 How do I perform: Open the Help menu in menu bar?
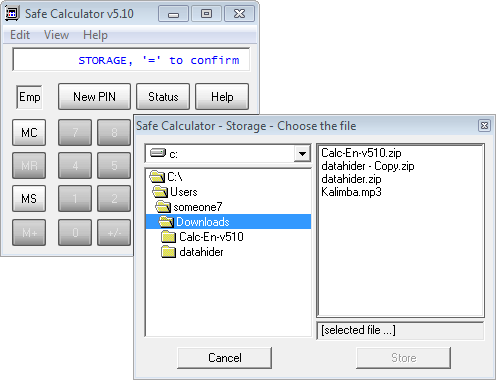click(x=95, y=35)
